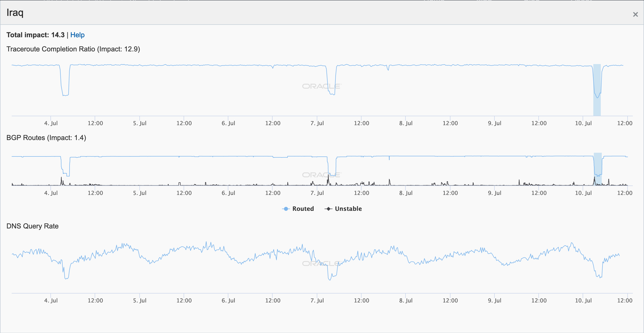Click the 8. Jul label on DNS chart axis
This screenshot has height=333, width=644.
coord(406,300)
